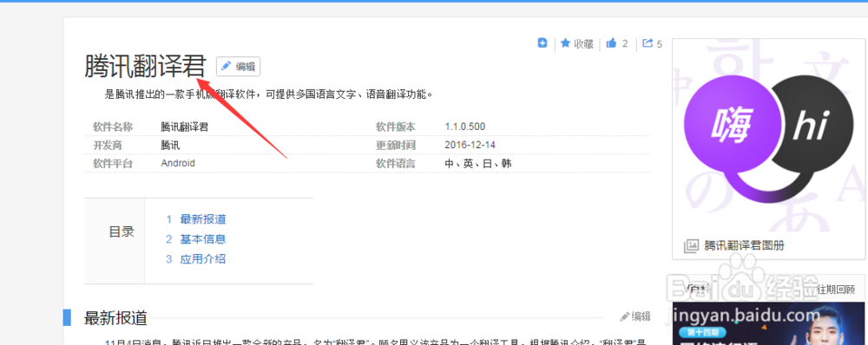868x345 pixels.
Task: Click the version value 1.1.0.500
Action: (464, 127)
